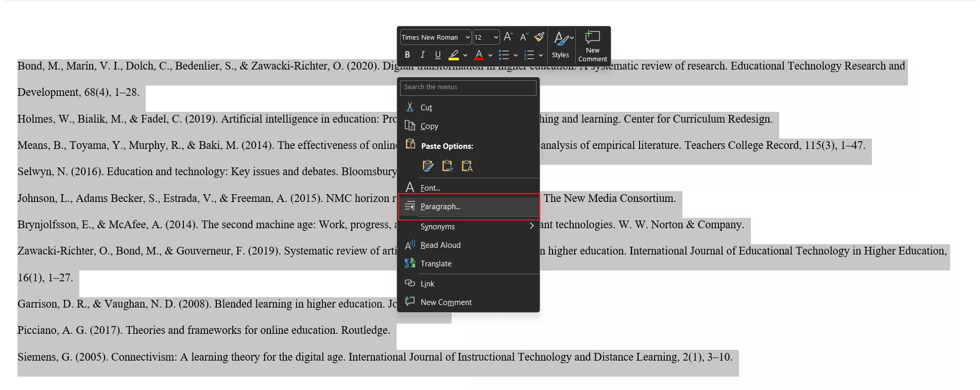Open the font size 12 dropdown
Viewport: 980px width, 390px height.
click(x=496, y=37)
